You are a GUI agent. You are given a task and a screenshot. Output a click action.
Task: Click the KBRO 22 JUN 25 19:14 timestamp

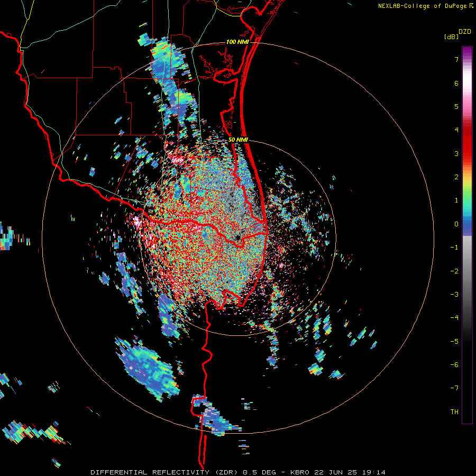tap(338, 472)
